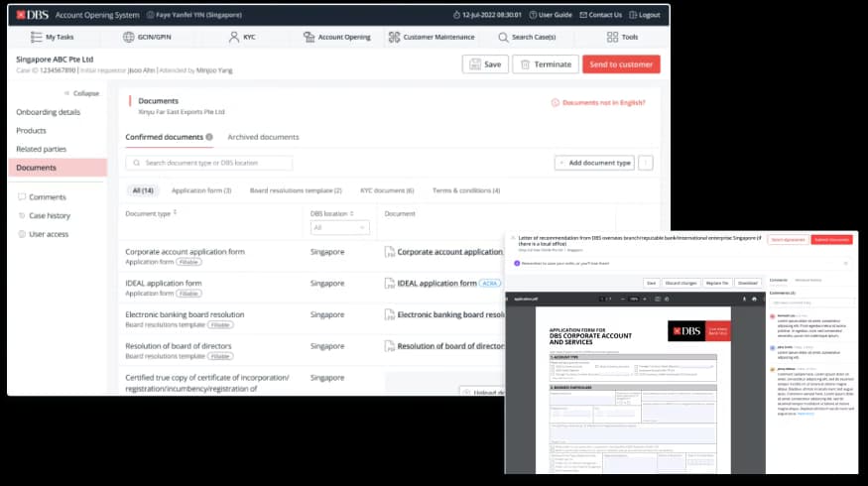Click the DBS logo in the header
The width and height of the screenshot is (868, 486).
[32, 15]
